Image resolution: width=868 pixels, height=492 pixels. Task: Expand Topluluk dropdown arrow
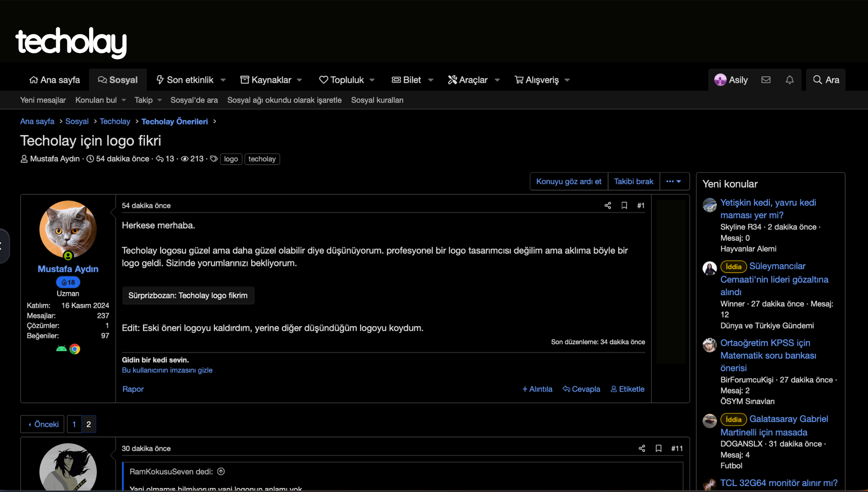coord(372,80)
